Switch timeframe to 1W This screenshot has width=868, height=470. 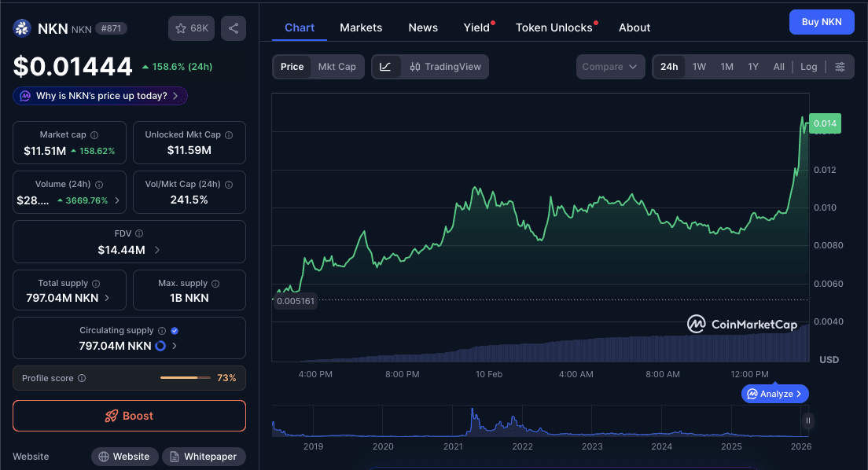tap(699, 66)
